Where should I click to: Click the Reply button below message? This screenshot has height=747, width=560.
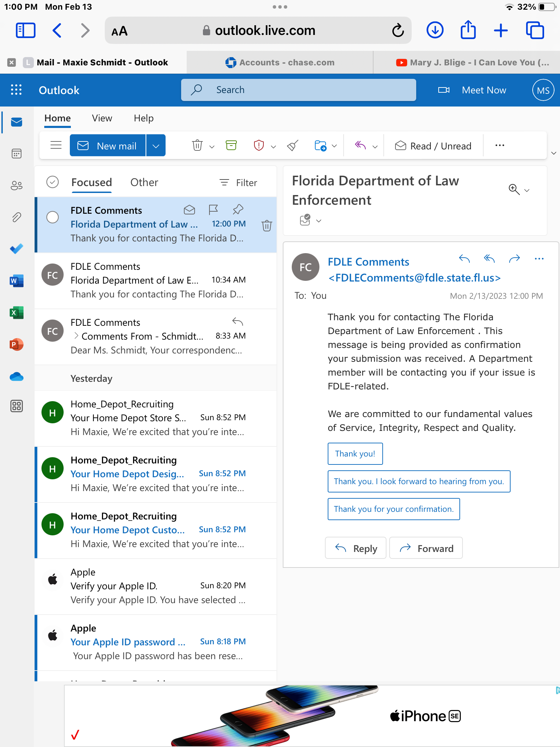click(x=355, y=548)
